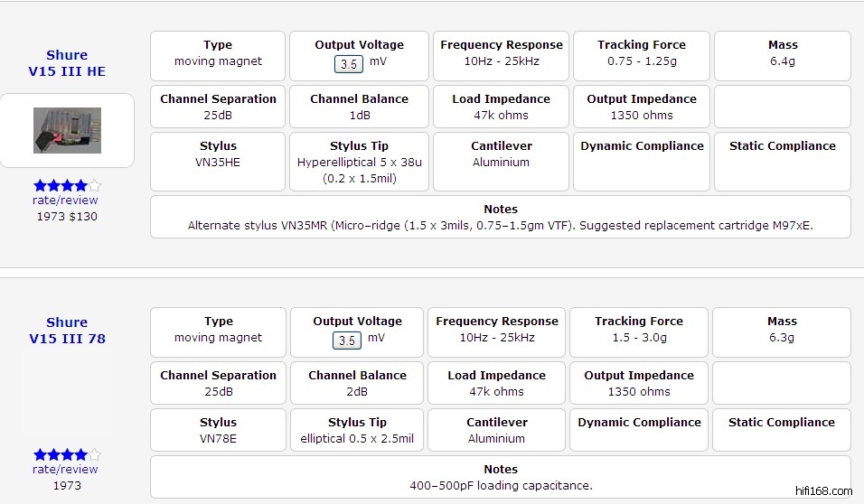This screenshot has height=504, width=864.
Task: Open the Shure V15 III HE title link
Action: pyautogui.click(x=67, y=63)
